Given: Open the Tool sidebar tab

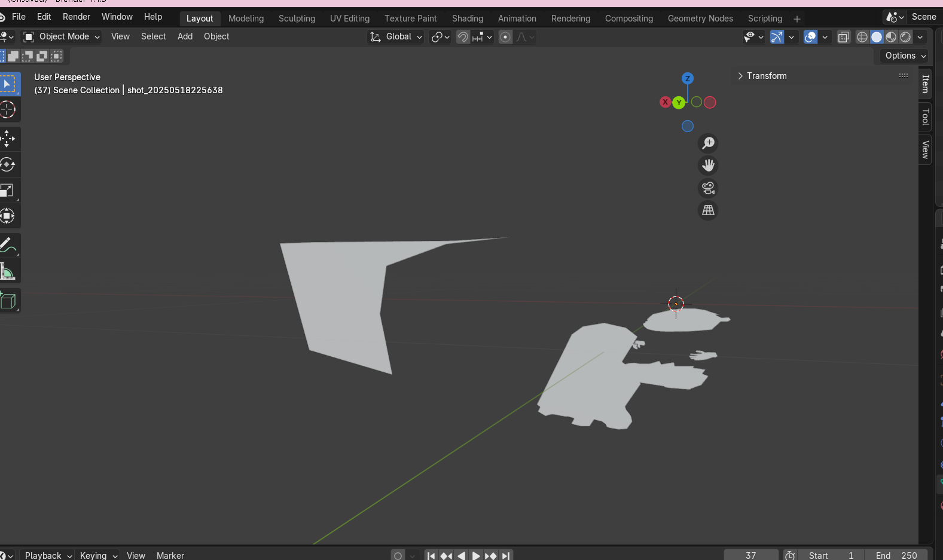Looking at the screenshot, I should (925, 117).
